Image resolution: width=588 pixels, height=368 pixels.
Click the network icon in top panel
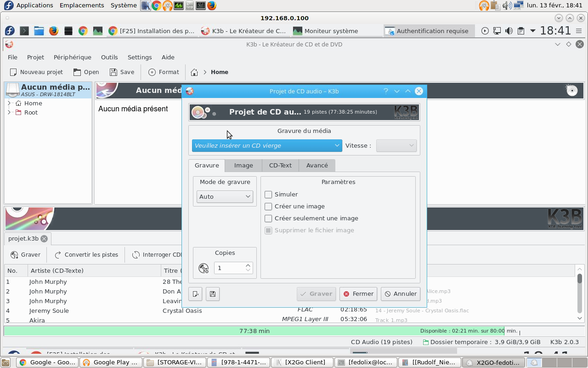tap(519, 6)
